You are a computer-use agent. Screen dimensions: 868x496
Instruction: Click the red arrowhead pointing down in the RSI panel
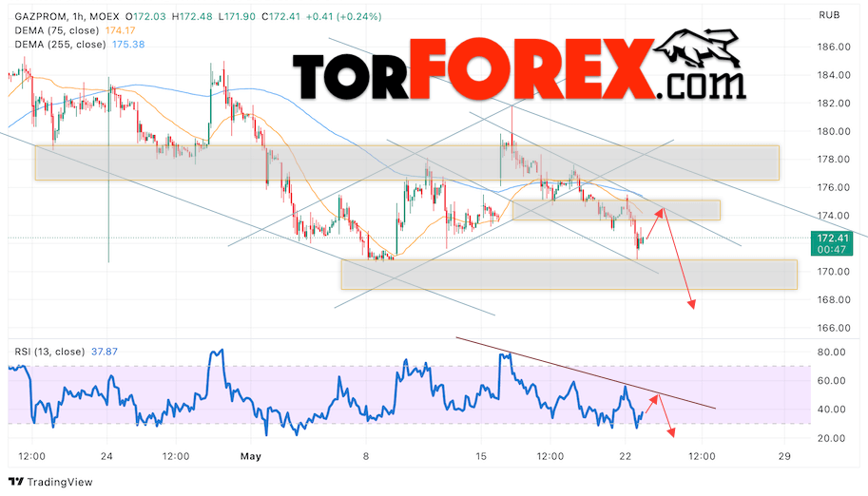click(671, 432)
